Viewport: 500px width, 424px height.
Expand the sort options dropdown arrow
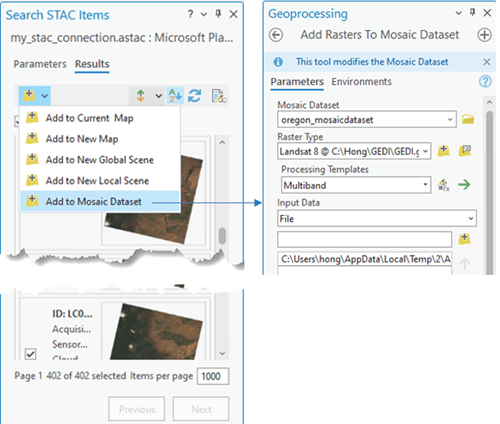[x=158, y=96]
